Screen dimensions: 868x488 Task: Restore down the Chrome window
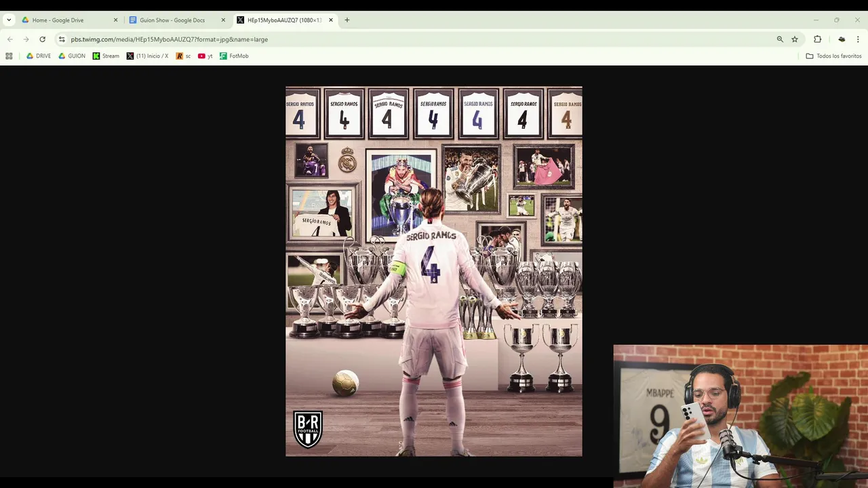[837, 20]
